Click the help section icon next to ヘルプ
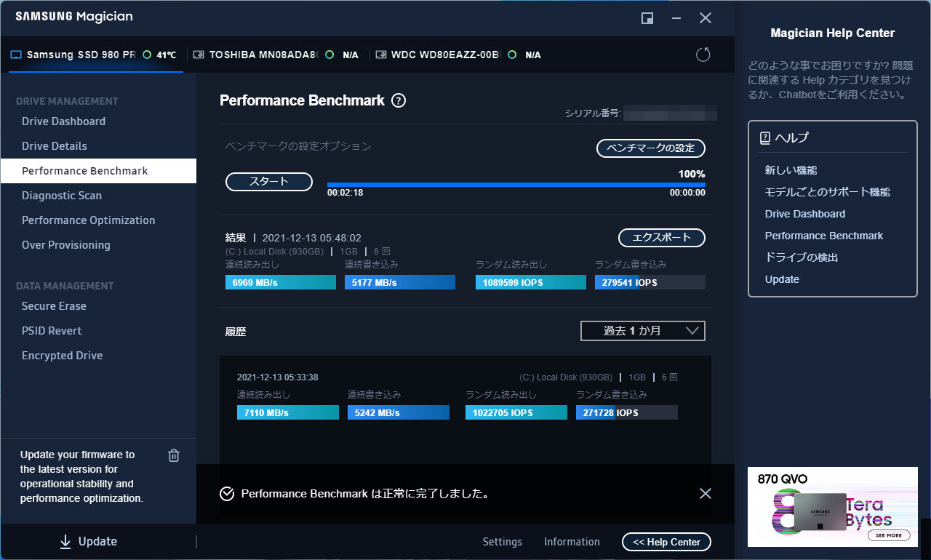This screenshot has height=560, width=931. tap(764, 137)
